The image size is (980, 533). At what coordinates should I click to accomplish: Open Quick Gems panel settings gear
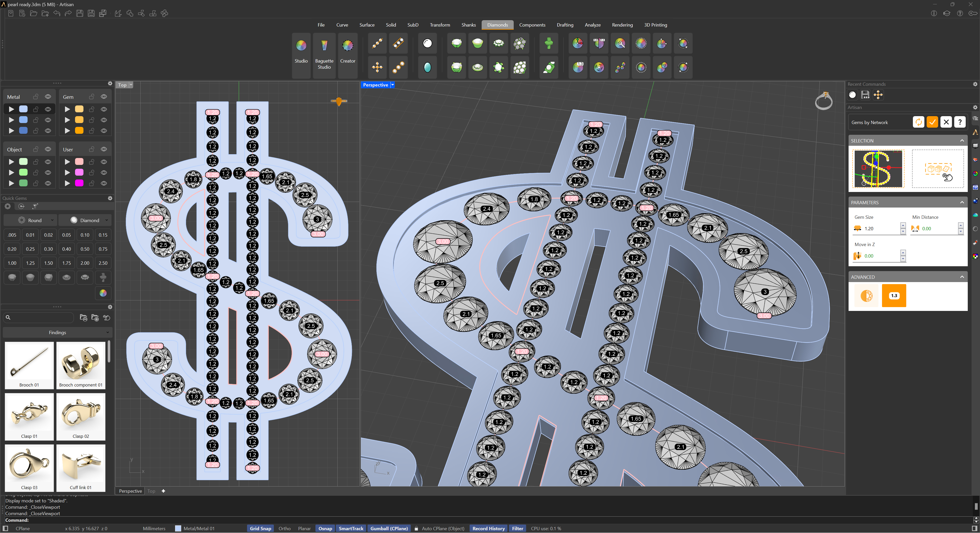(x=110, y=198)
